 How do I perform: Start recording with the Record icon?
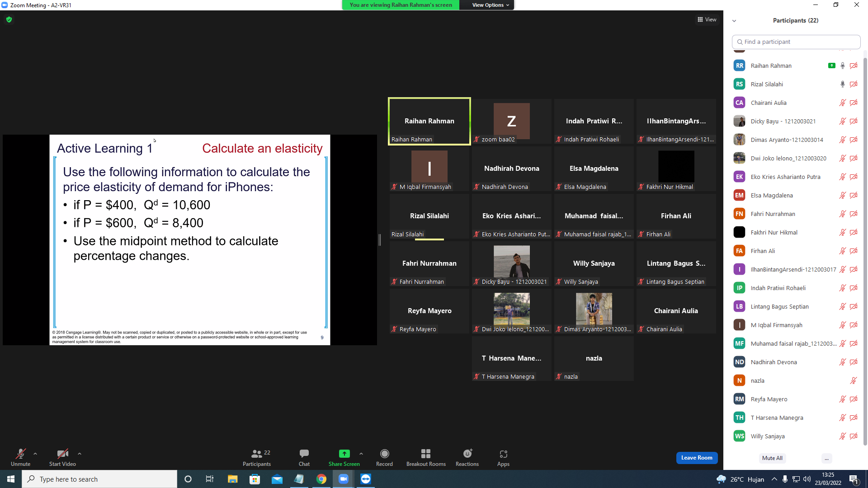(x=385, y=454)
